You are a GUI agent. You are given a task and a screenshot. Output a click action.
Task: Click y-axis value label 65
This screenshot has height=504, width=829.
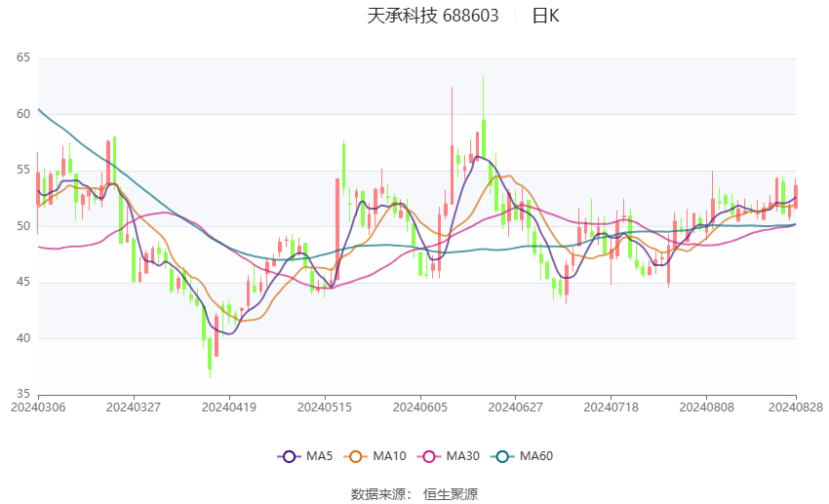click(x=23, y=58)
